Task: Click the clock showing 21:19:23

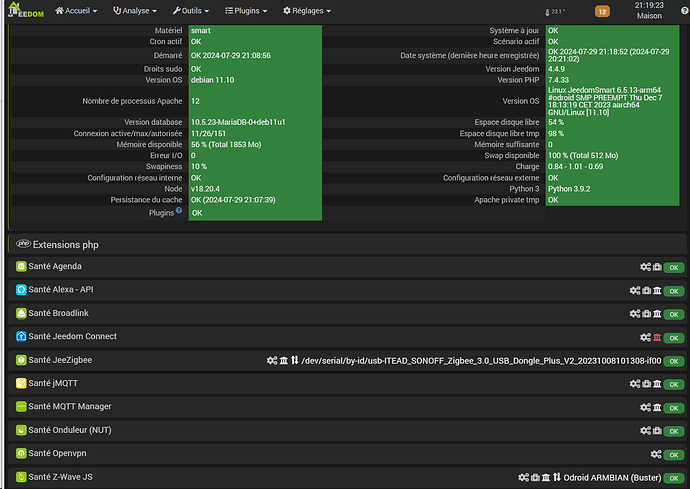Action: pyautogui.click(x=649, y=5)
